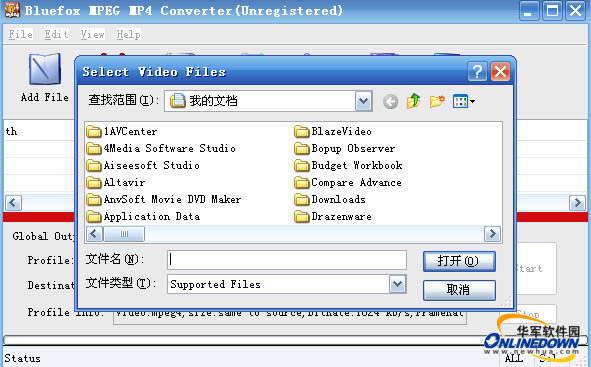Open the View menu
Screen dimensions: 591x367
[92, 34]
